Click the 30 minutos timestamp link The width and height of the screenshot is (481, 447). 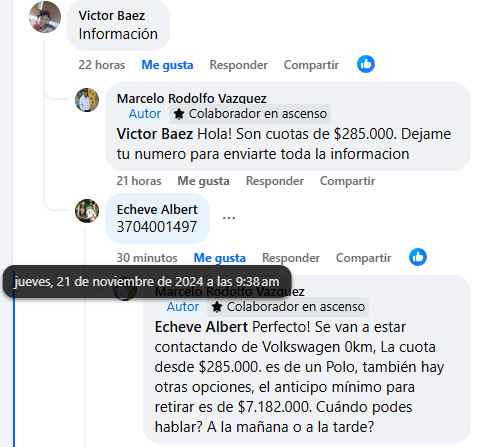tap(147, 258)
